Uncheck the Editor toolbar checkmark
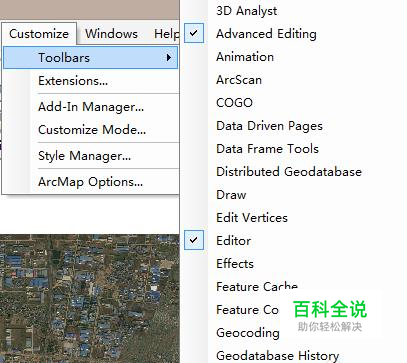Viewport: 407px width, 363px height. [x=194, y=240]
